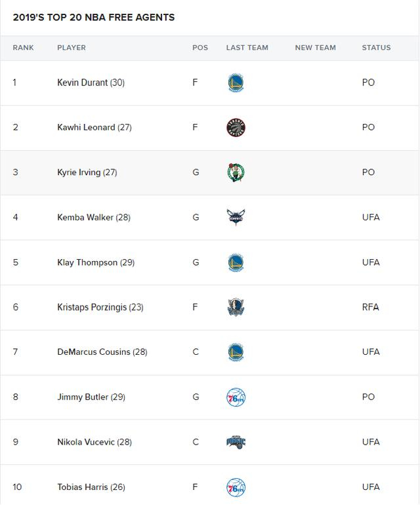Click the Kawhi Leonard player name

[86, 127]
